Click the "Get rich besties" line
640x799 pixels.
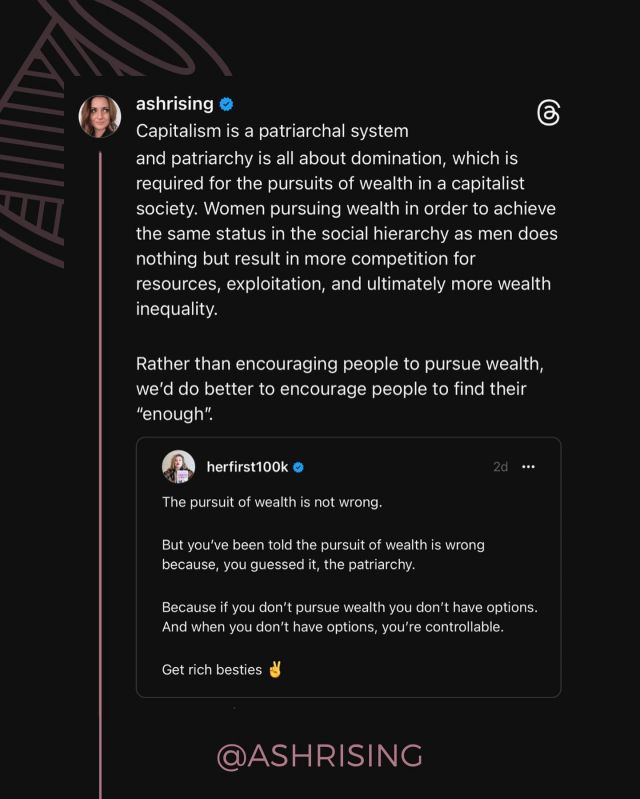(212, 669)
